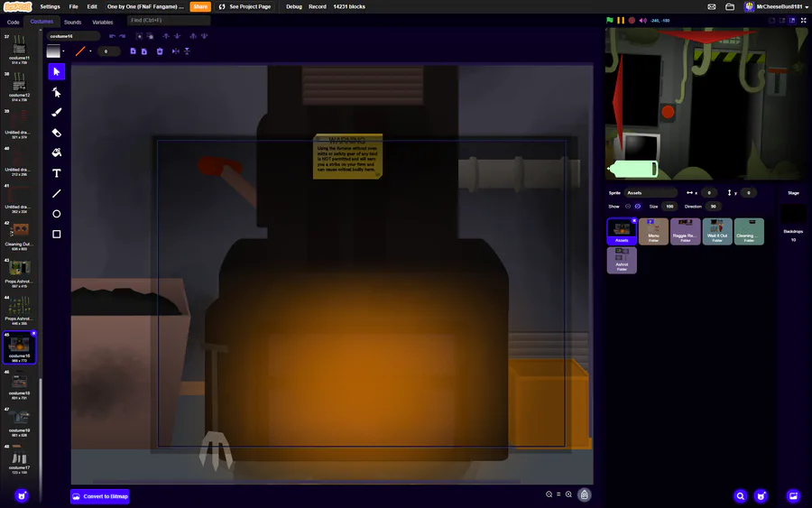Zoom in the canvas
The height and width of the screenshot is (508, 812).
click(568, 494)
